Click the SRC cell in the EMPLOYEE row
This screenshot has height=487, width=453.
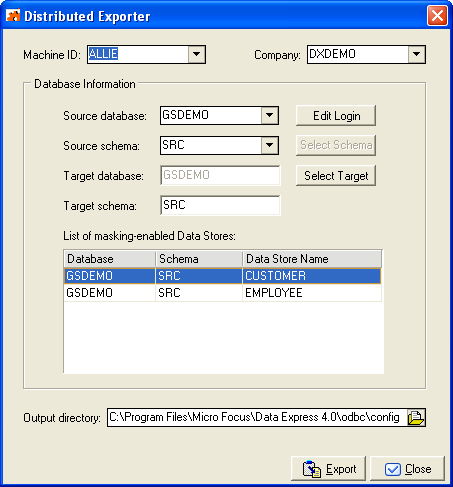pos(199,293)
